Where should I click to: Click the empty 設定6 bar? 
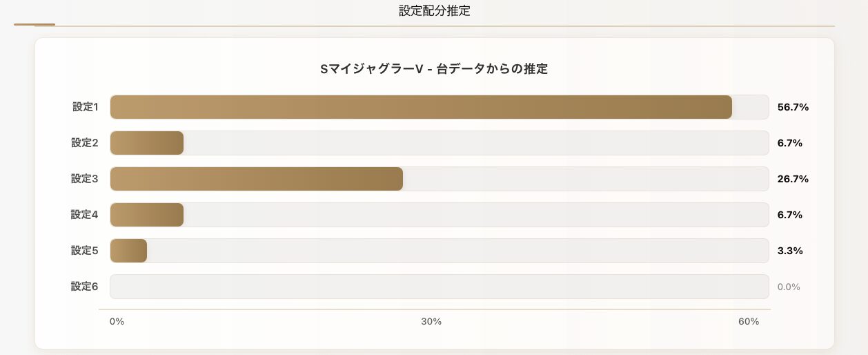[439, 287]
